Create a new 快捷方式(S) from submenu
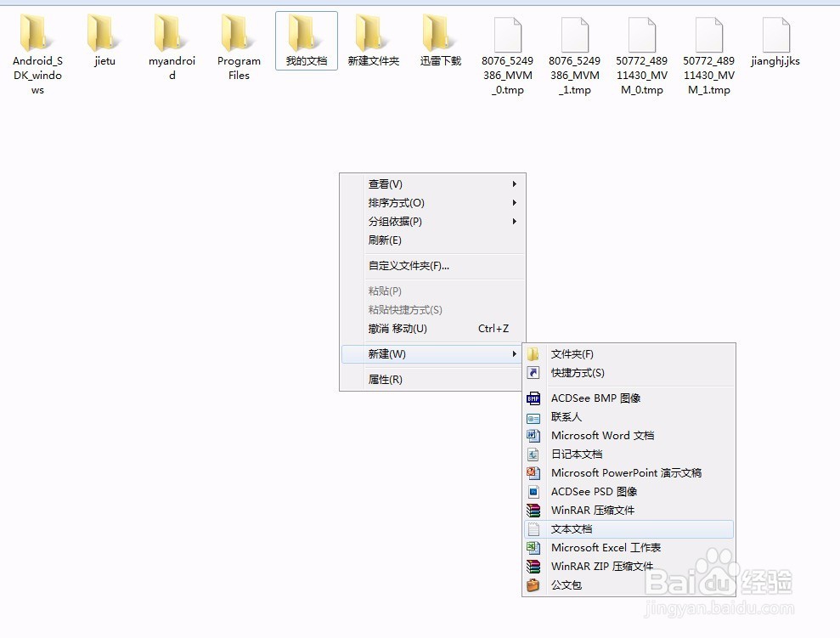This screenshot has width=840, height=638. click(x=629, y=373)
